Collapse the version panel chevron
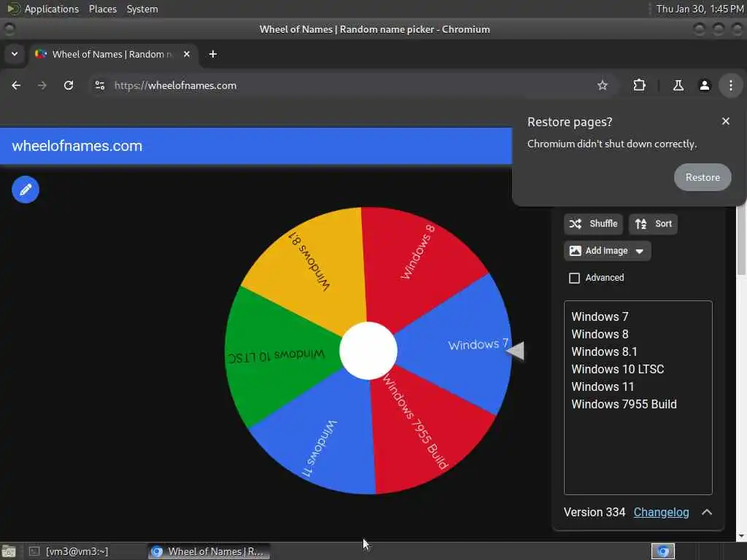Viewport: 747px width, 560px height. point(706,513)
